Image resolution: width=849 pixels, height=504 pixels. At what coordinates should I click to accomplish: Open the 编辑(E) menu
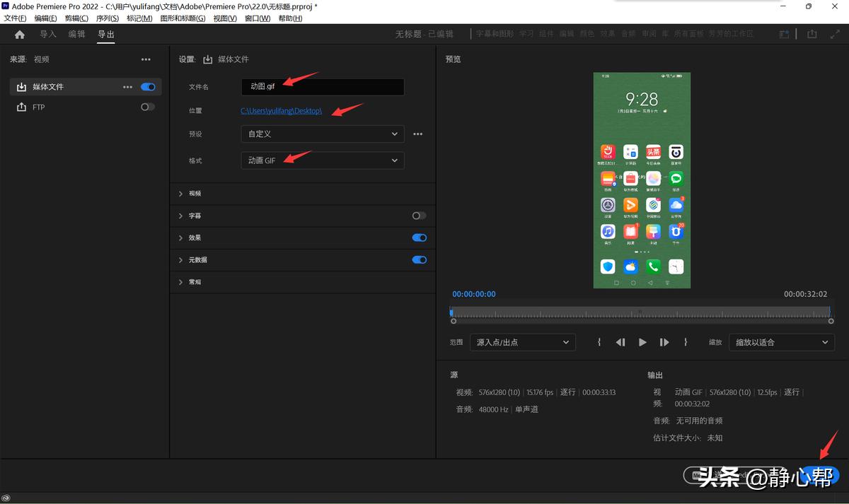[x=45, y=18]
